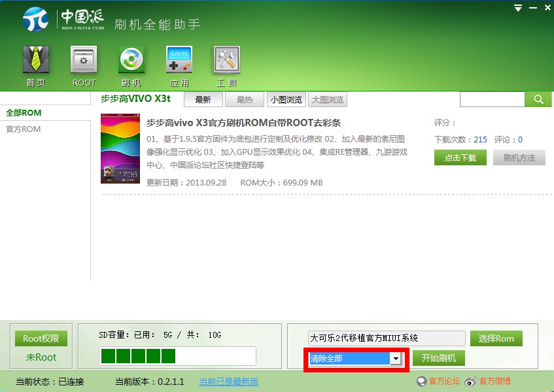Switch to the 最新 tab
Viewport: 554px width, 392px height.
[x=203, y=99]
